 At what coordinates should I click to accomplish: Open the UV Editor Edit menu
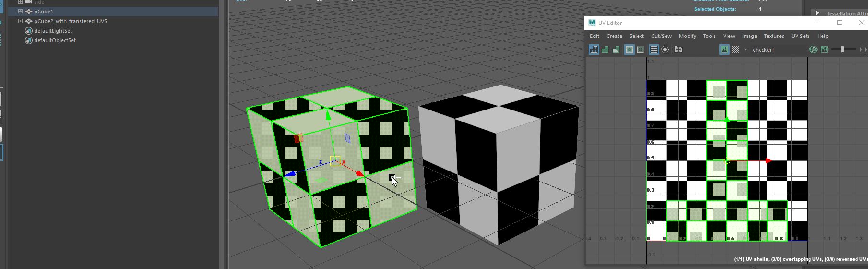(x=595, y=36)
